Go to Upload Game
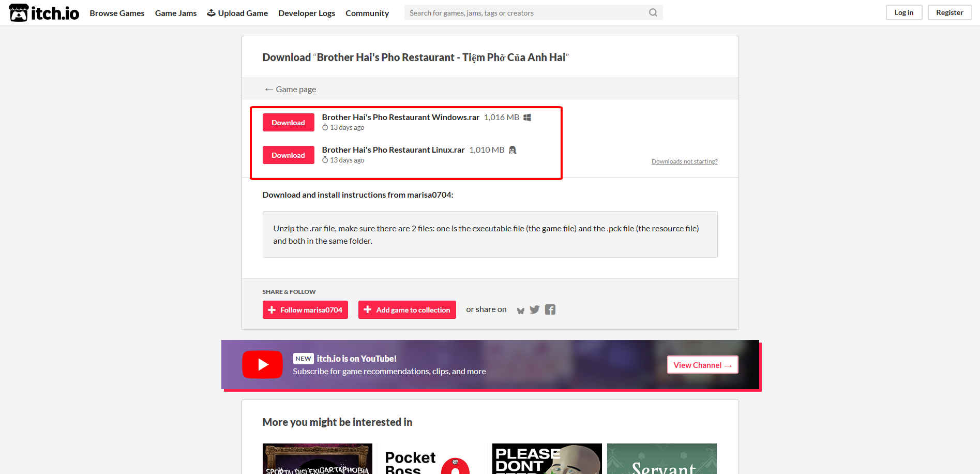The height and width of the screenshot is (474, 980). click(237, 13)
